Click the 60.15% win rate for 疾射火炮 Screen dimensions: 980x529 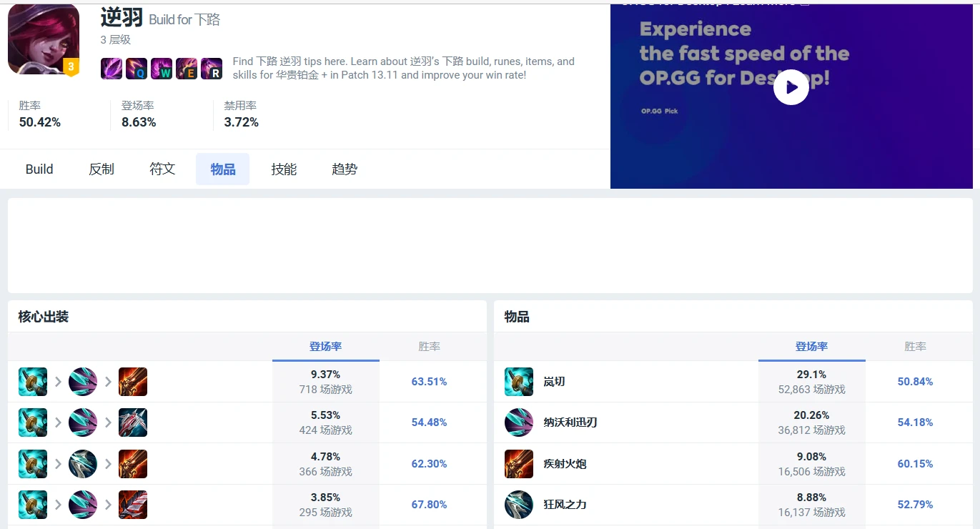tap(915, 464)
